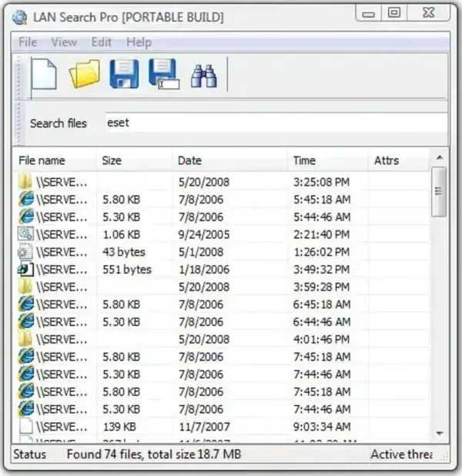Click the date 11/7/2007
Viewport: 462px width, 476px height.
pos(204,427)
